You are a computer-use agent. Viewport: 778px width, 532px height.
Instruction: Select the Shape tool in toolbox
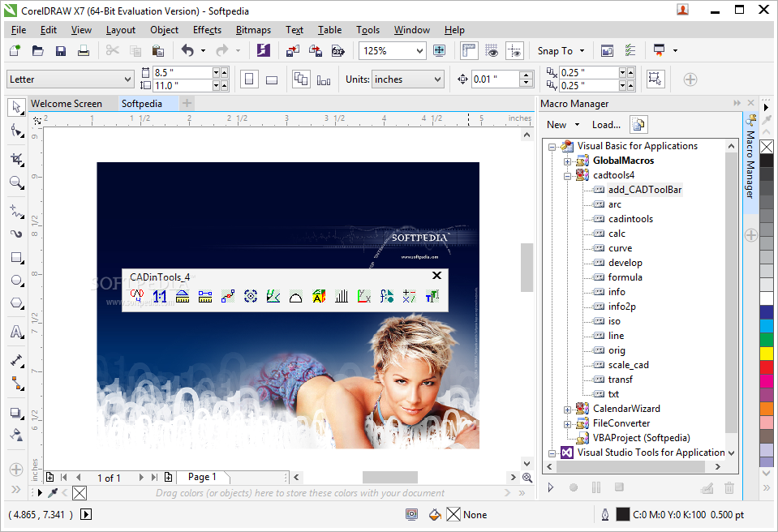coord(16,131)
